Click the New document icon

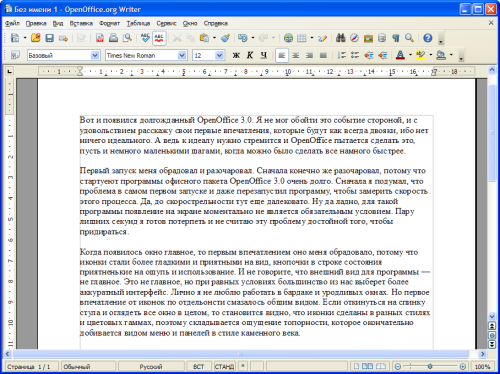point(15,38)
